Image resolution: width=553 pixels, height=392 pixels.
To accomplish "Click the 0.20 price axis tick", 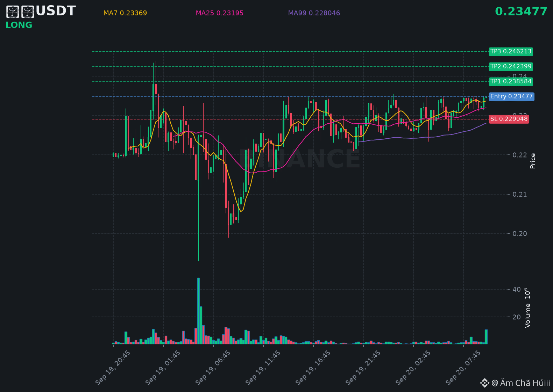I will coord(519,234).
